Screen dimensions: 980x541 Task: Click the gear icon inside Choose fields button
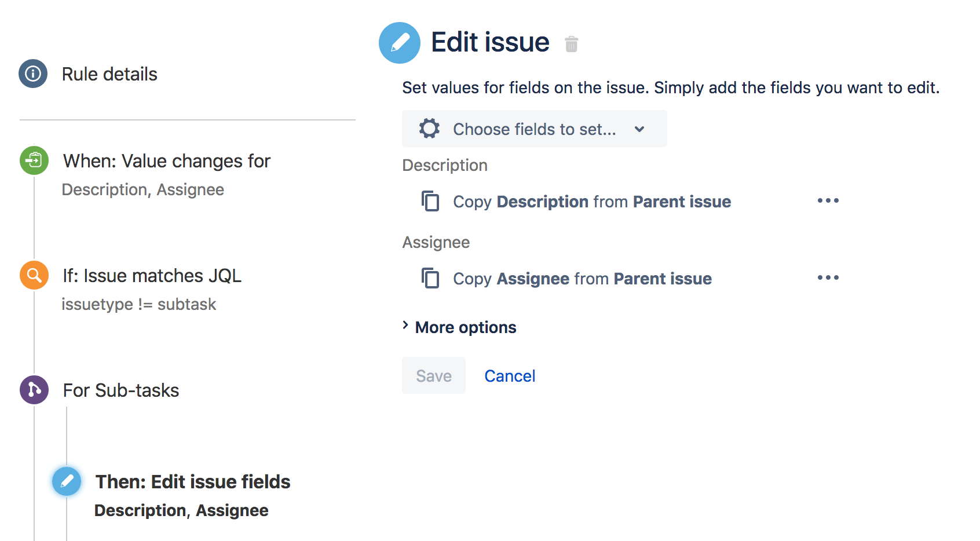tap(428, 129)
